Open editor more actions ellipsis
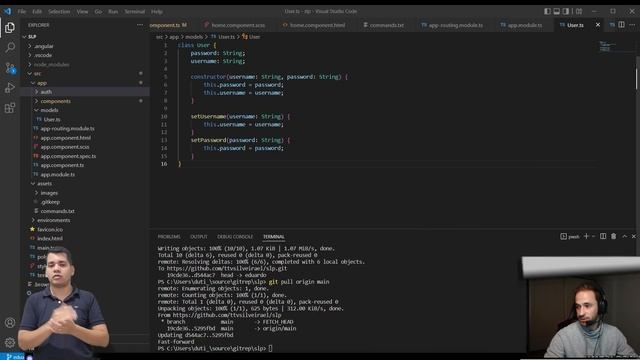Screen dimensions: 640x360 pyautogui.click(x=632, y=25)
